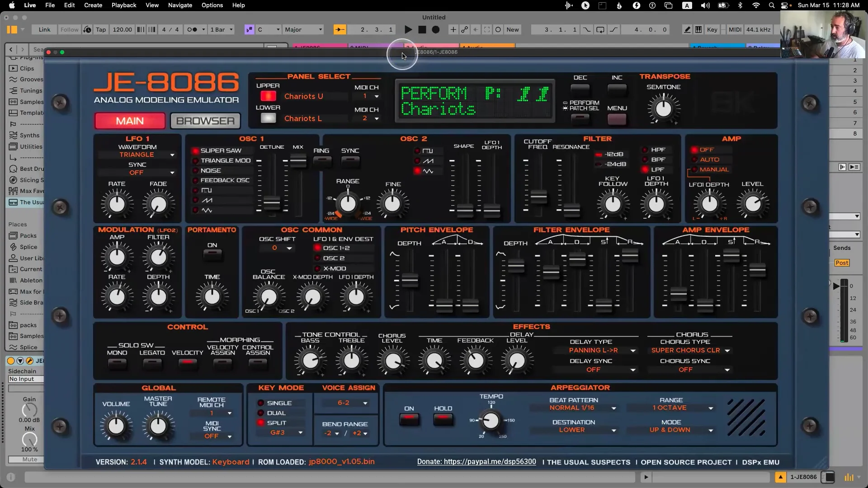The width and height of the screenshot is (868, 488).
Task: Click the loop switch icon
Action: pos(600,30)
